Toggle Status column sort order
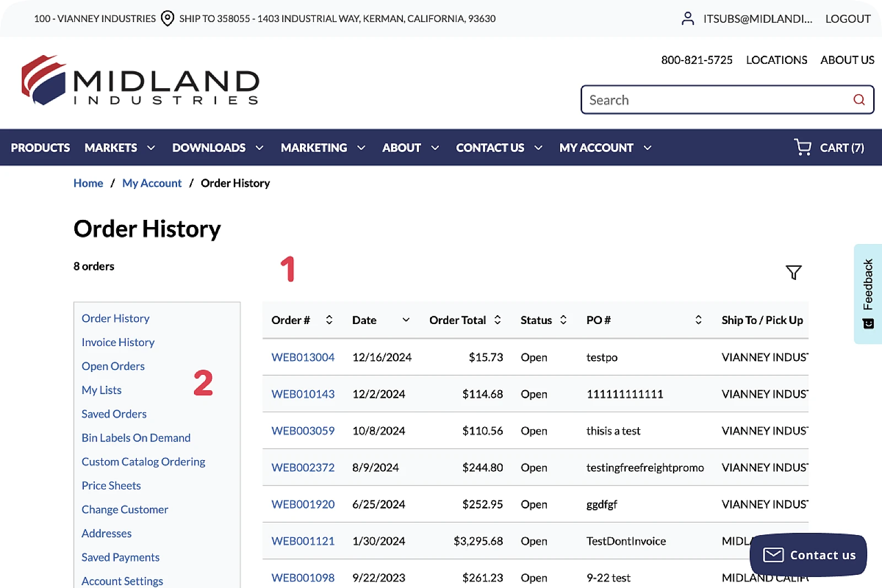 click(x=563, y=320)
